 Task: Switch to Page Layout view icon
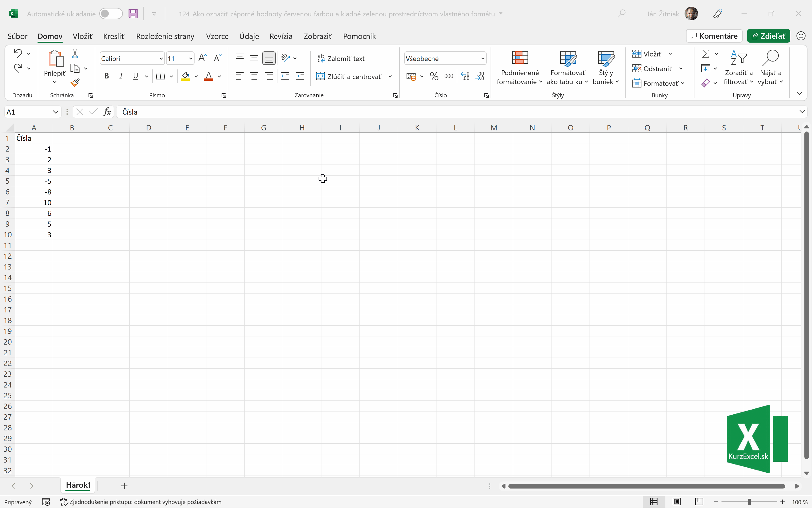tap(676, 502)
